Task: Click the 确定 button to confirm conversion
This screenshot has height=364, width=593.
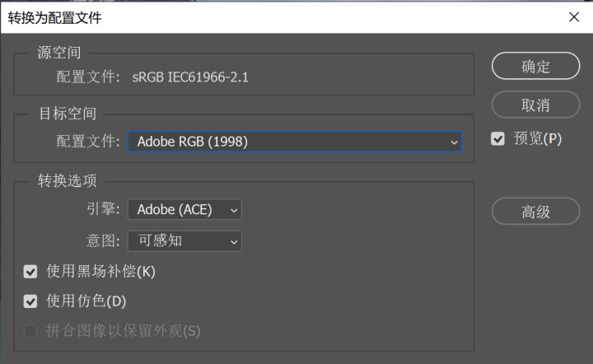Action: click(535, 66)
